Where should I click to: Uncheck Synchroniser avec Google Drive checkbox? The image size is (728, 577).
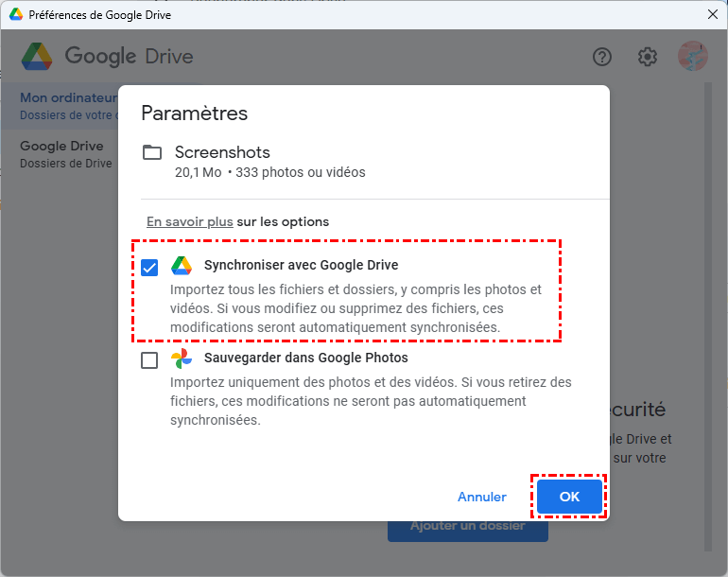[x=149, y=268]
